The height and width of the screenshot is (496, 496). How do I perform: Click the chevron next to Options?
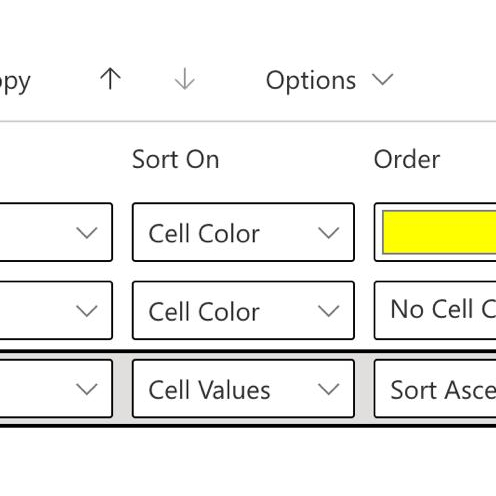383,80
